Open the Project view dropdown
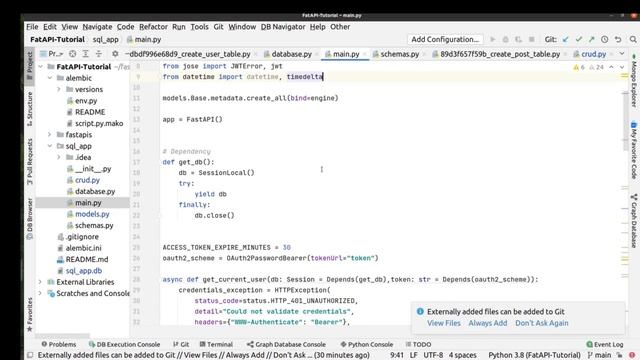The width and height of the screenshot is (640, 360). pyautogui.click(x=52, y=54)
